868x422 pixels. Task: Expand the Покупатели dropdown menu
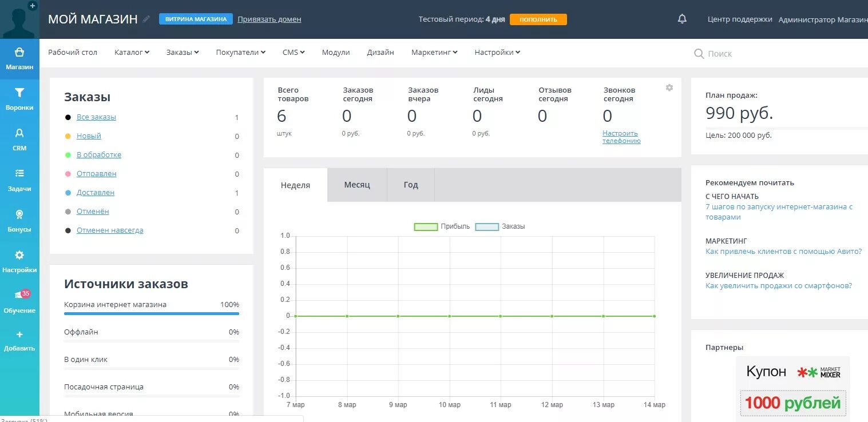click(x=240, y=52)
